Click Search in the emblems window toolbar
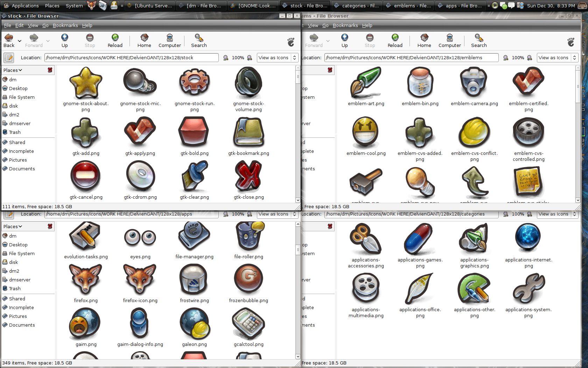The height and width of the screenshot is (368, 588). coord(479,41)
